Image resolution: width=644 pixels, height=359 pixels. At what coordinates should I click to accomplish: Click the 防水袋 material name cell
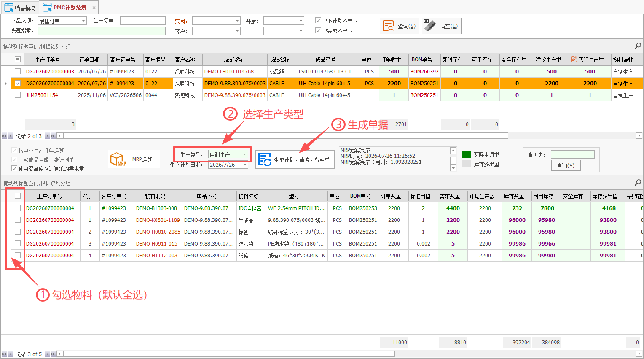click(x=251, y=243)
